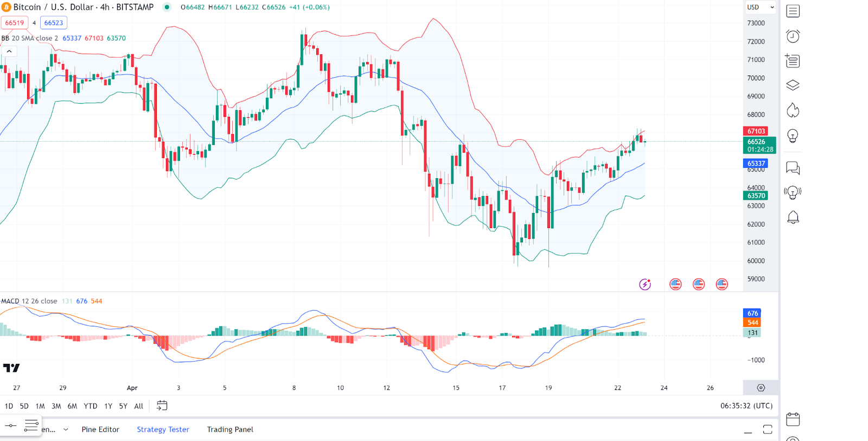Click the red 67103 upper band price label
Screen dimensions: 868x441
pyautogui.click(x=756, y=131)
